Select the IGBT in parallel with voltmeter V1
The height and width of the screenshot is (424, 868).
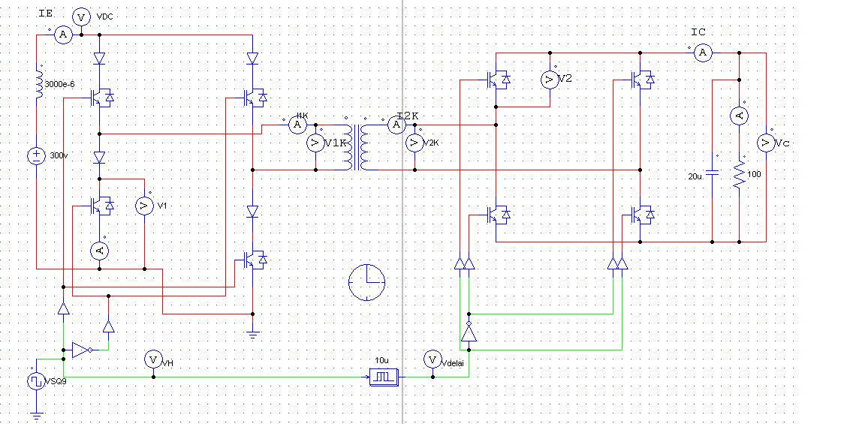[x=102, y=206]
